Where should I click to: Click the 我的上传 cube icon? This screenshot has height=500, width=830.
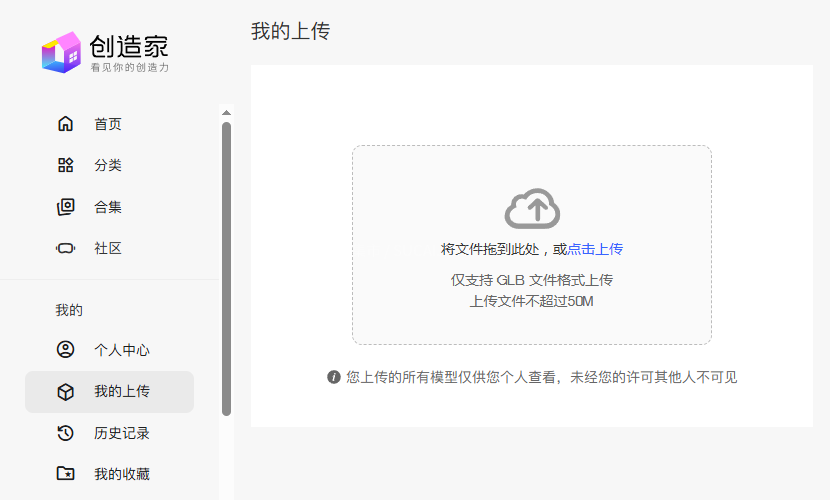click(65, 392)
